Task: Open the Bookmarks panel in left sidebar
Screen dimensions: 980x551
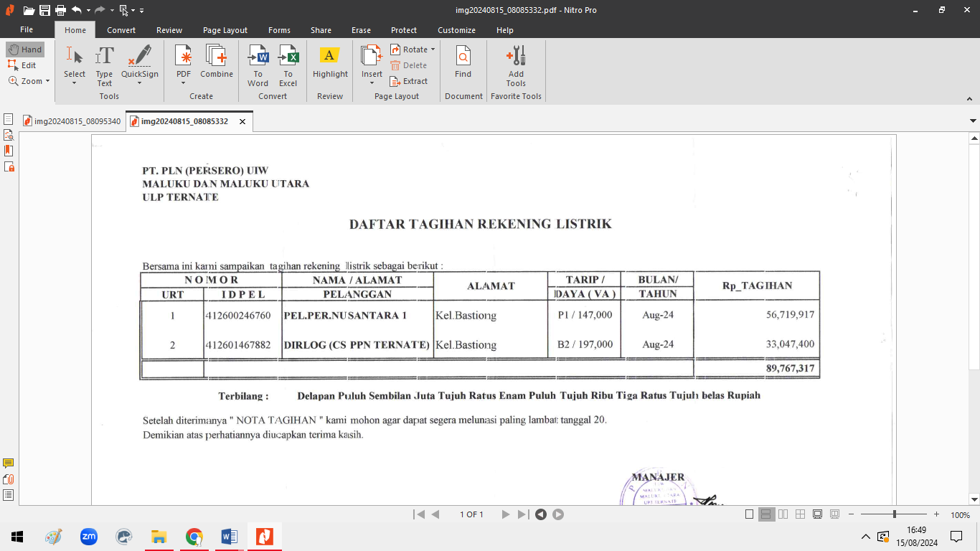Action: click(x=9, y=151)
